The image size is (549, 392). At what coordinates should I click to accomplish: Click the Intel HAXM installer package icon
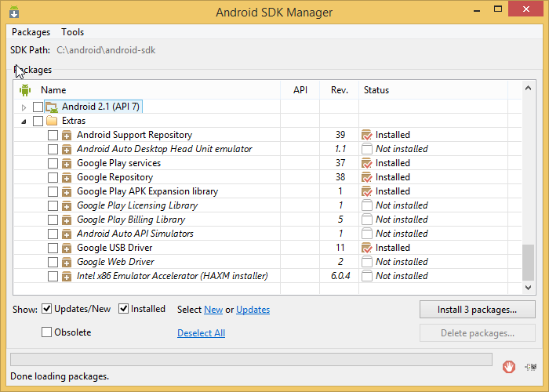pyautogui.click(x=67, y=276)
